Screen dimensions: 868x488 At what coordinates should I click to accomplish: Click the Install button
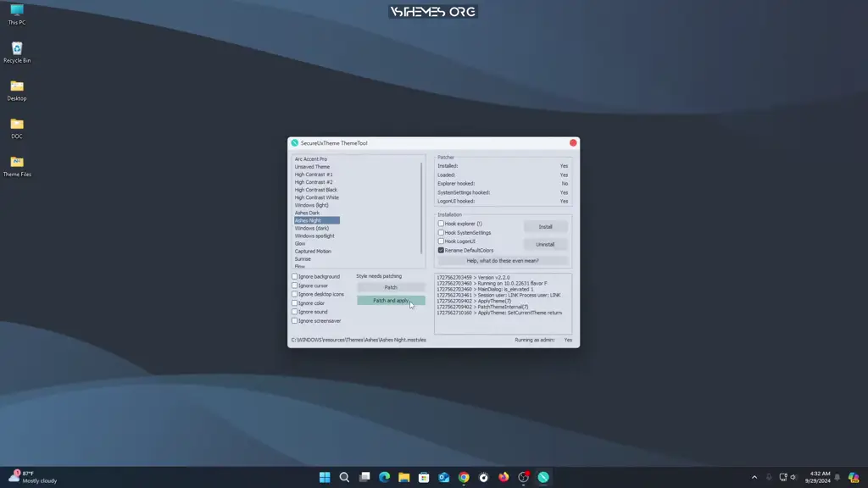(545, 227)
